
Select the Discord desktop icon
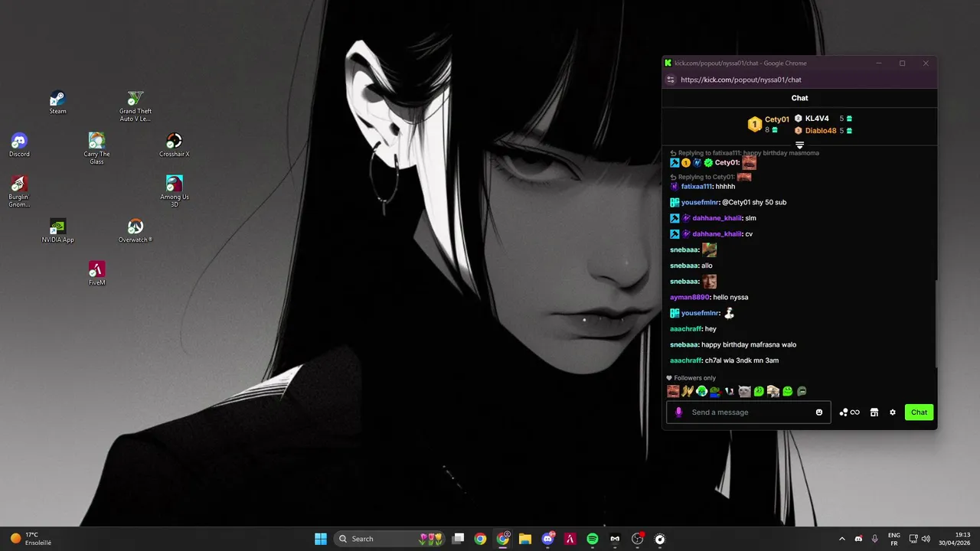coord(19,145)
